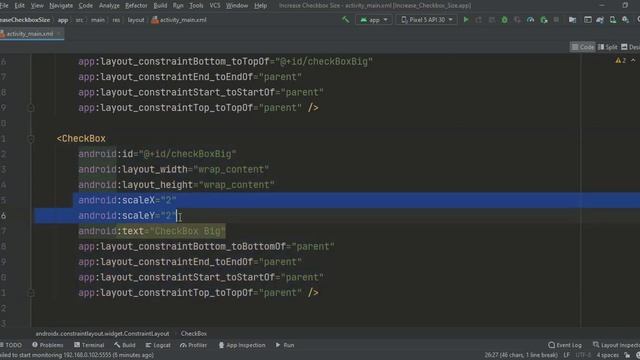Click the res breadcrumb in navigation bar
Screen dimensions: 640x360
tap(116, 20)
